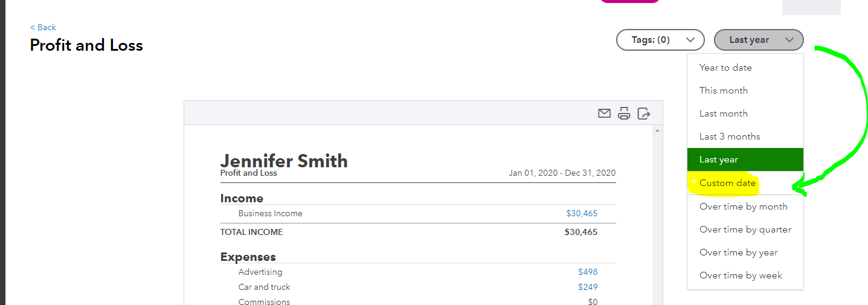Click report scrollbar up arrow
This screenshot has width=868, height=305.
click(x=657, y=130)
